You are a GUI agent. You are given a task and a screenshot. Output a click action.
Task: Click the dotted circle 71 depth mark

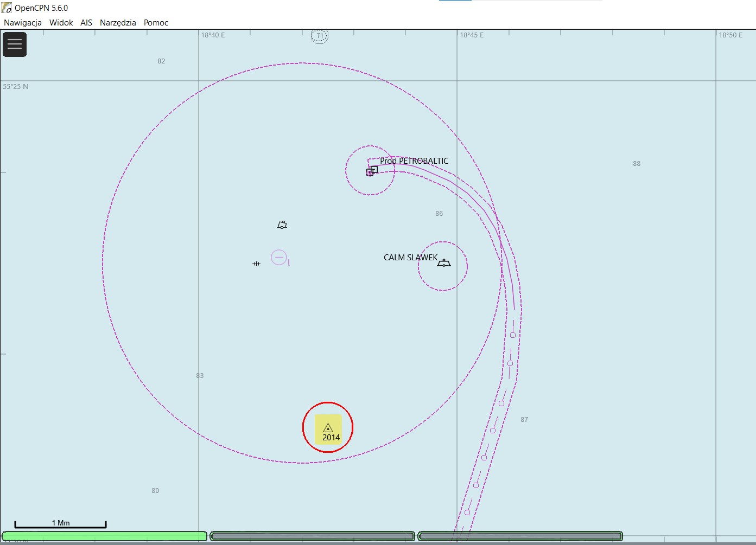(320, 36)
